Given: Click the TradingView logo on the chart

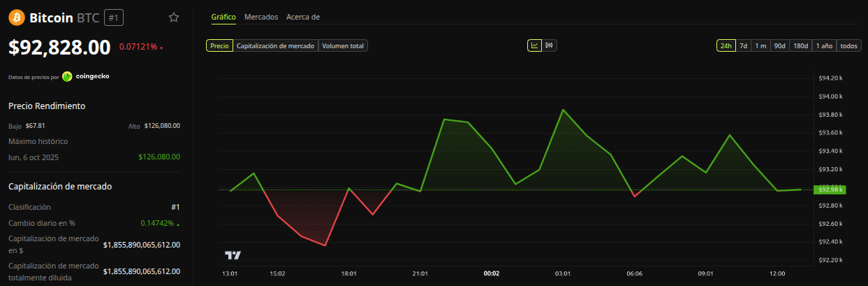Looking at the screenshot, I should pyautogui.click(x=233, y=256).
